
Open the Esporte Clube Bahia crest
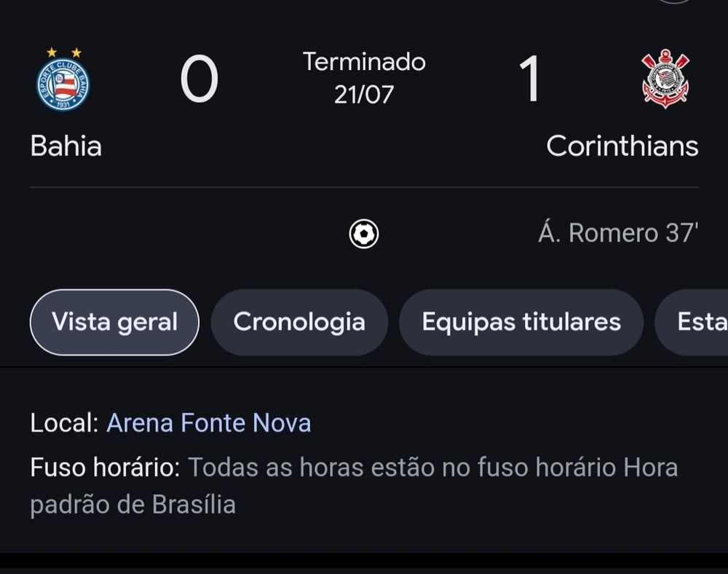[x=63, y=84]
